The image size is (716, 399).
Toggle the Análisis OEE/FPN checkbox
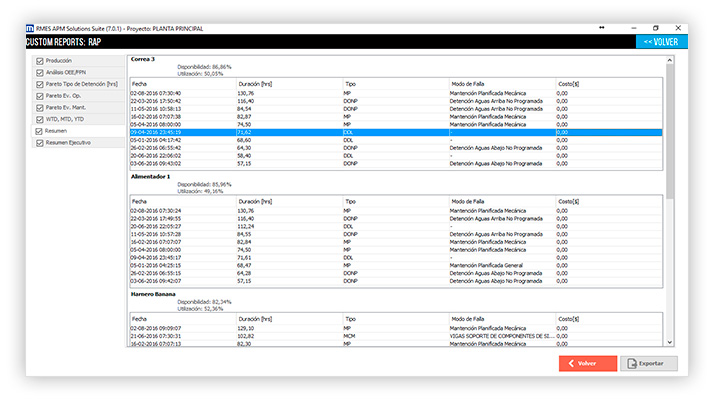[x=40, y=73]
